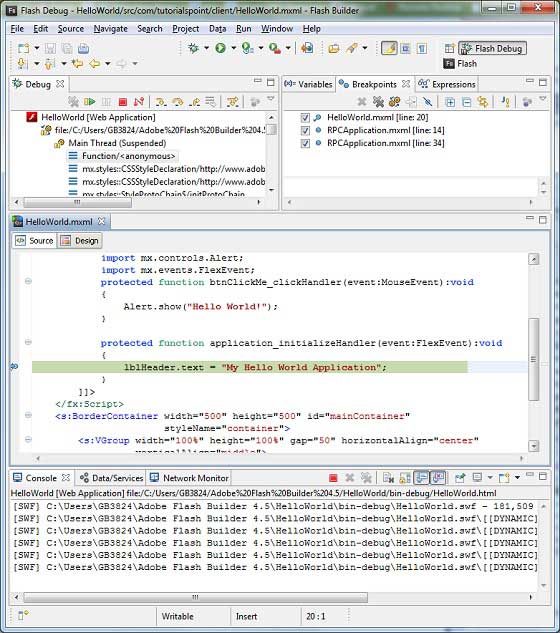The image size is (560, 633).
Task: Open the Back history dropdown arrow
Action: [x=107, y=63]
